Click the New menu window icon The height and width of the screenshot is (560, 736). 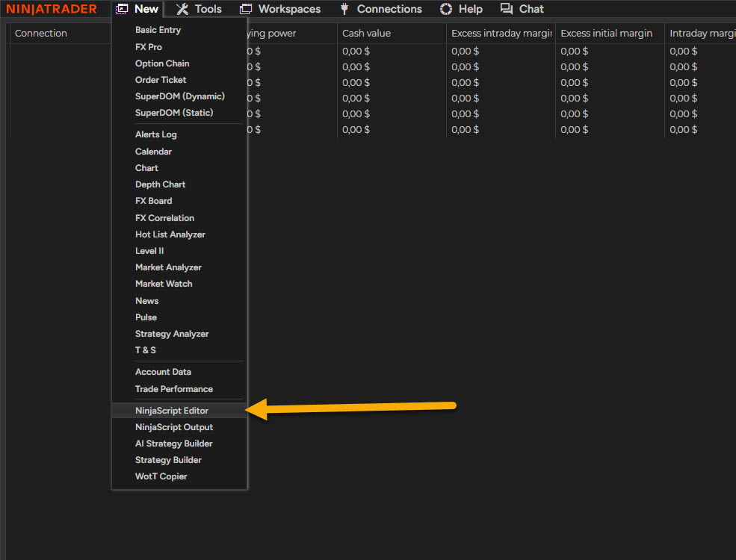tap(122, 9)
